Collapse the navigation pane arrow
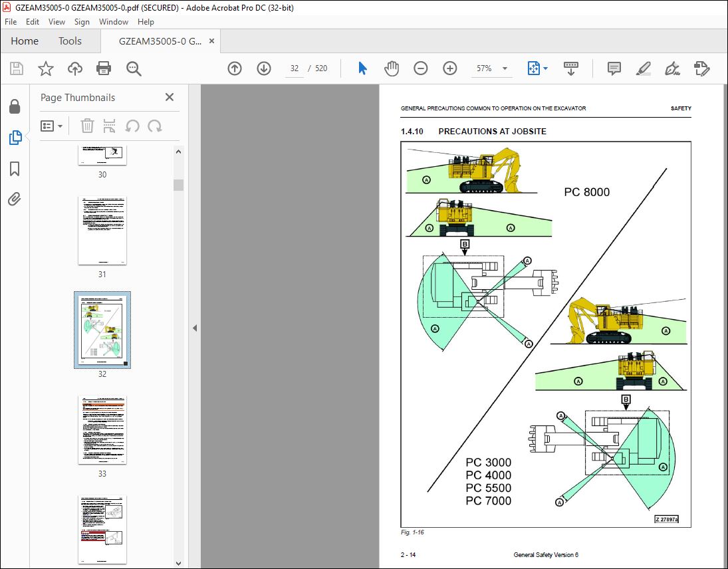This screenshot has height=569, width=728. coord(195,328)
